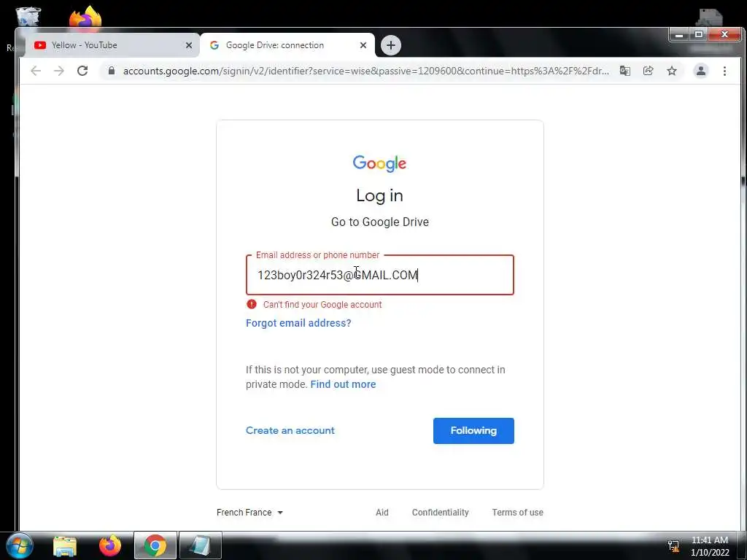Screen dimensions: 747x560
Task: Click the Google logo
Action: coord(379,163)
